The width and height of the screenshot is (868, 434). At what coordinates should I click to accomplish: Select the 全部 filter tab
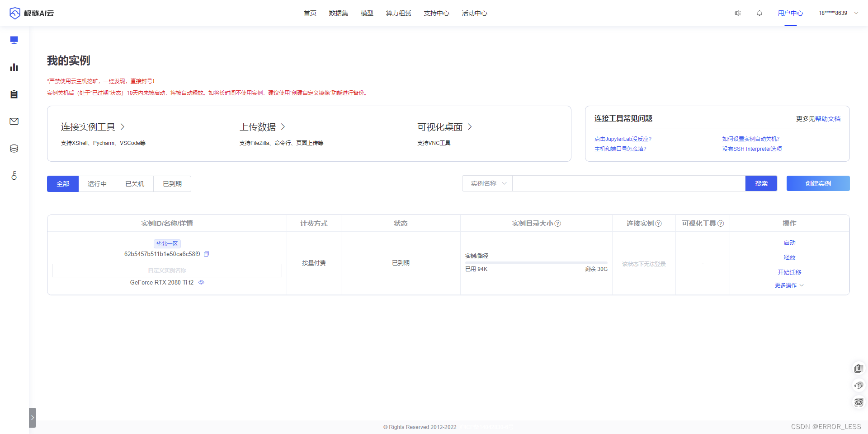[63, 184]
